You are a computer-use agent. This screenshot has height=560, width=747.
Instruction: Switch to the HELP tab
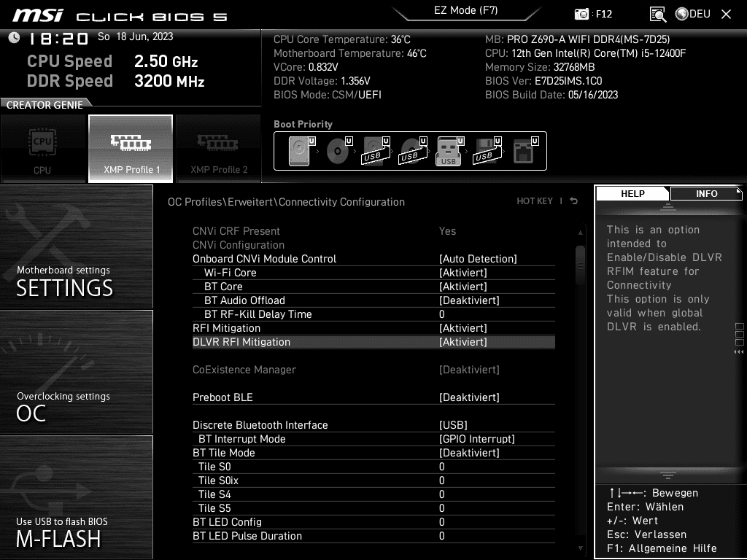point(632,193)
